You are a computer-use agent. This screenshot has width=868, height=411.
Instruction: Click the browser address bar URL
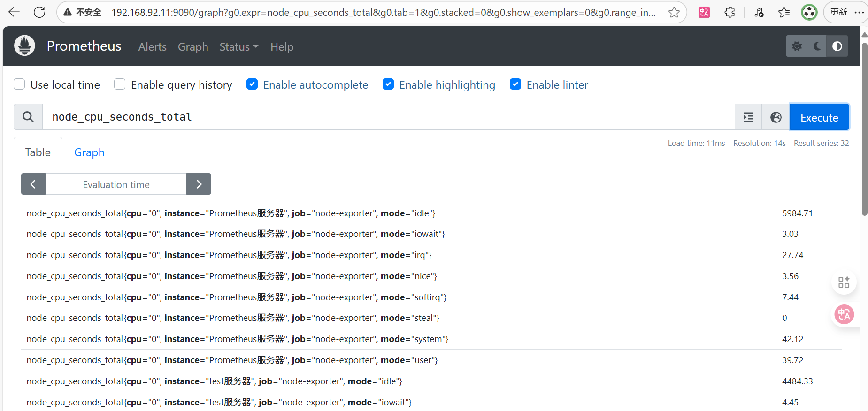coord(384,13)
